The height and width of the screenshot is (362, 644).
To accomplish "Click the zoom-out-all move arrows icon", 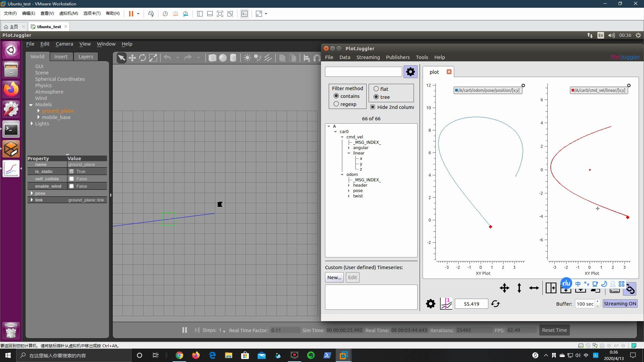I will pos(504,288).
